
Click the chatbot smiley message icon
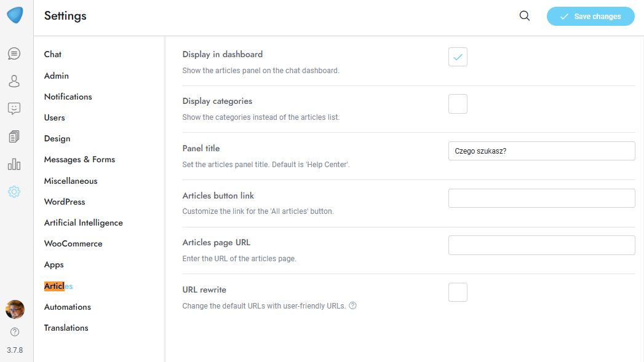(14, 109)
